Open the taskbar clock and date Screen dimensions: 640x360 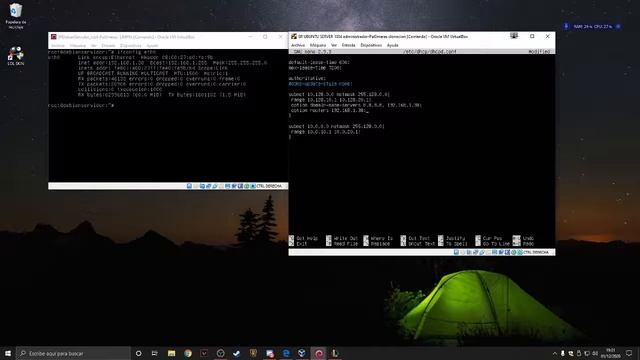610,353
